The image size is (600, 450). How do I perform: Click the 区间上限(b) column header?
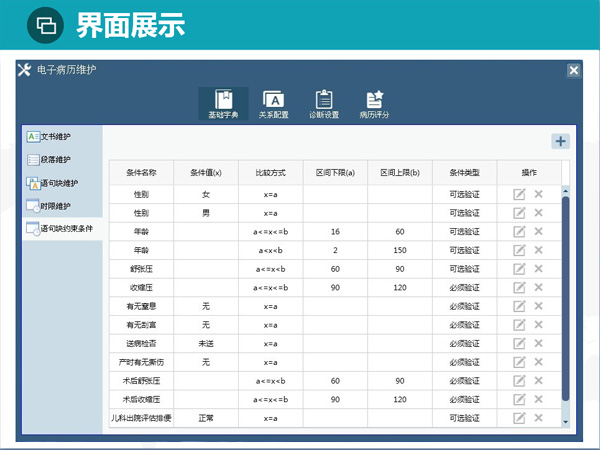point(400,173)
